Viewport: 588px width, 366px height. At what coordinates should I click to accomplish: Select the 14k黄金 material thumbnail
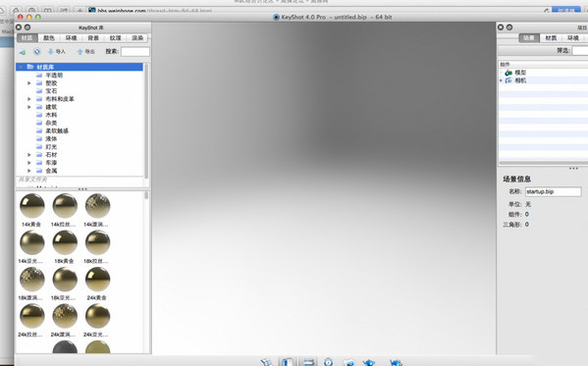point(31,206)
